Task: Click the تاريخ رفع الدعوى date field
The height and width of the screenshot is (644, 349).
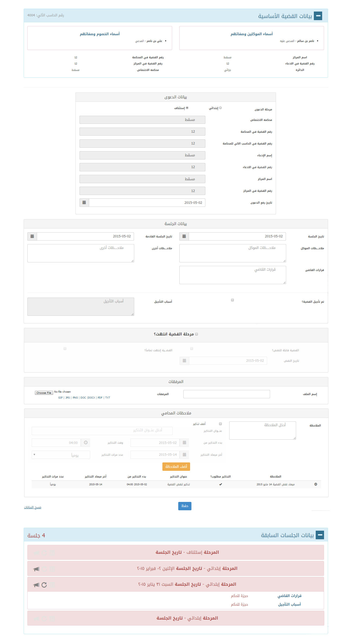Action: tap(147, 202)
